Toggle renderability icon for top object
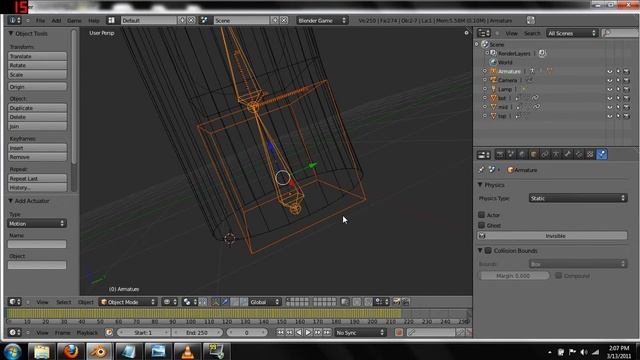The image size is (640, 360). [627, 116]
